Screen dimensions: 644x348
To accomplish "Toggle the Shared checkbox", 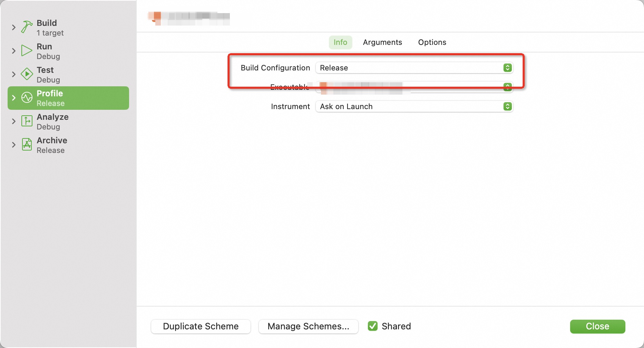I will [372, 326].
